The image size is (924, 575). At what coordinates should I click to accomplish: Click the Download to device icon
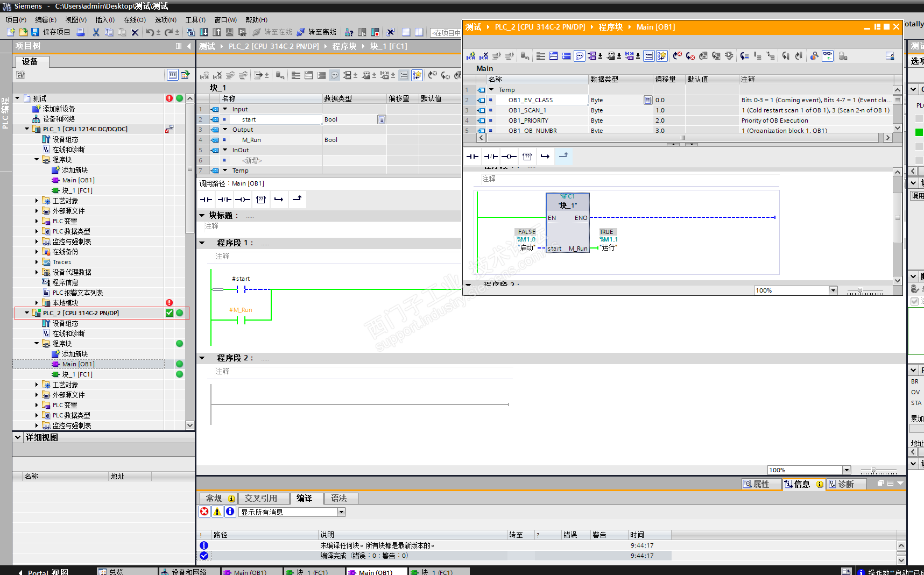pyautogui.click(x=204, y=32)
